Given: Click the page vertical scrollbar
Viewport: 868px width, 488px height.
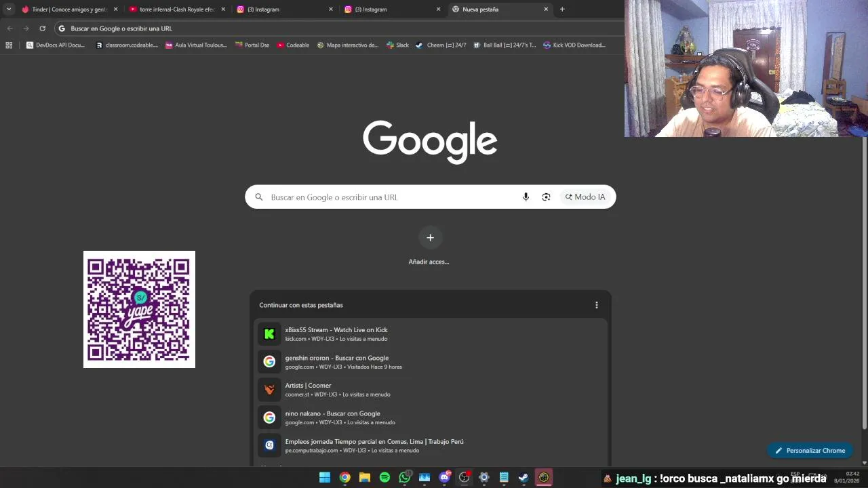Looking at the screenshot, I should 864,283.
